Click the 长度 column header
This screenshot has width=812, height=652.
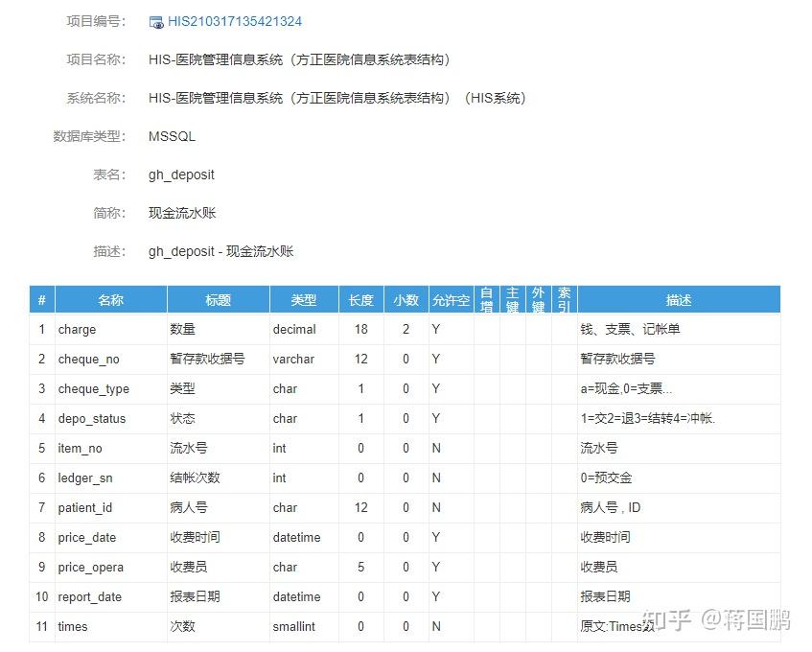click(x=361, y=299)
